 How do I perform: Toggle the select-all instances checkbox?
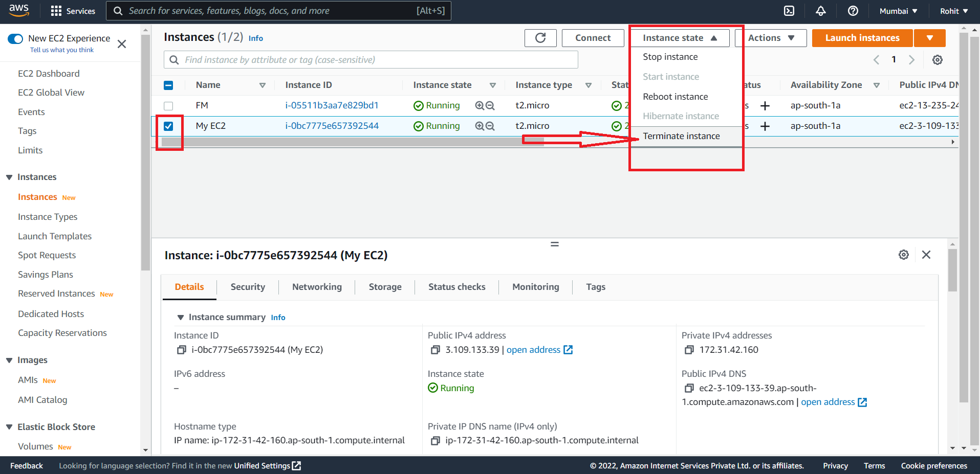pyautogui.click(x=168, y=85)
